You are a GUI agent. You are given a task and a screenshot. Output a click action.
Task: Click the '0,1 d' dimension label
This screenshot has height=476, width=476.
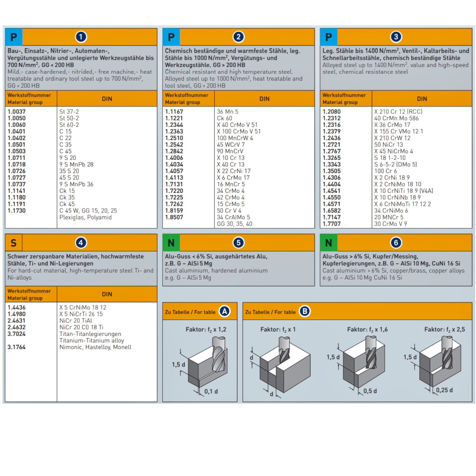pyautogui.click(x=211, y=392)
